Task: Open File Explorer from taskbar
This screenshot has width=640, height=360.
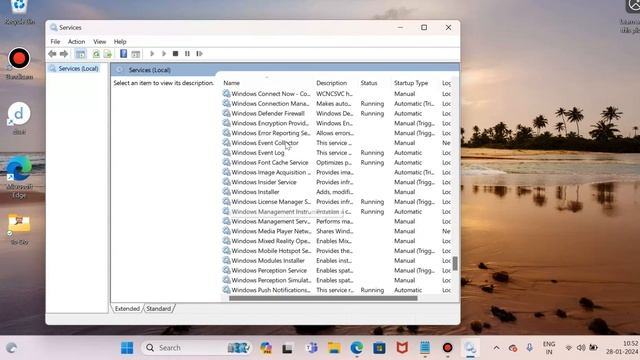Action: [x=334, y=348]
